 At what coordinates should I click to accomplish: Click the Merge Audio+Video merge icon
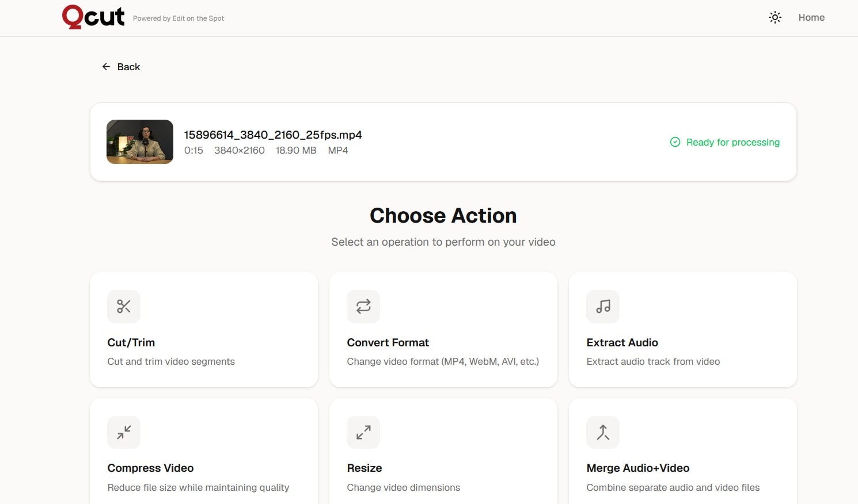click(x=603, y=432)
